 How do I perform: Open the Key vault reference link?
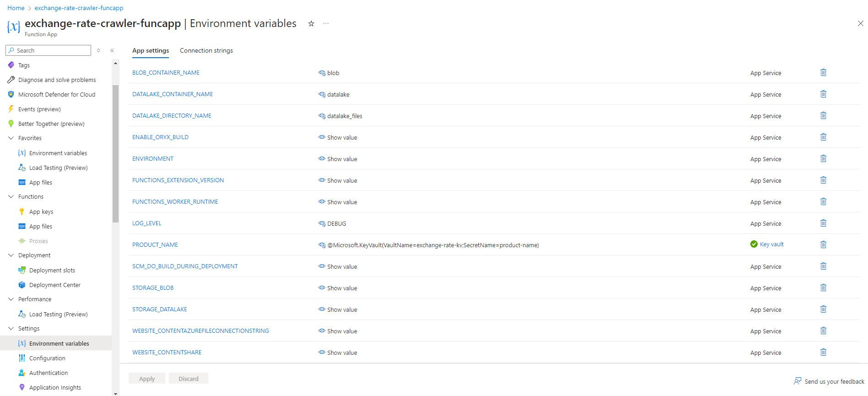[x=772, y=244]
